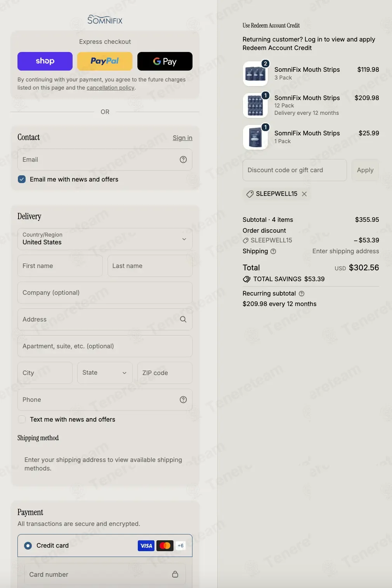Screen dimensions: 392x588
Task: Click the 12 Pack product thumbnail
Action: 255,105
